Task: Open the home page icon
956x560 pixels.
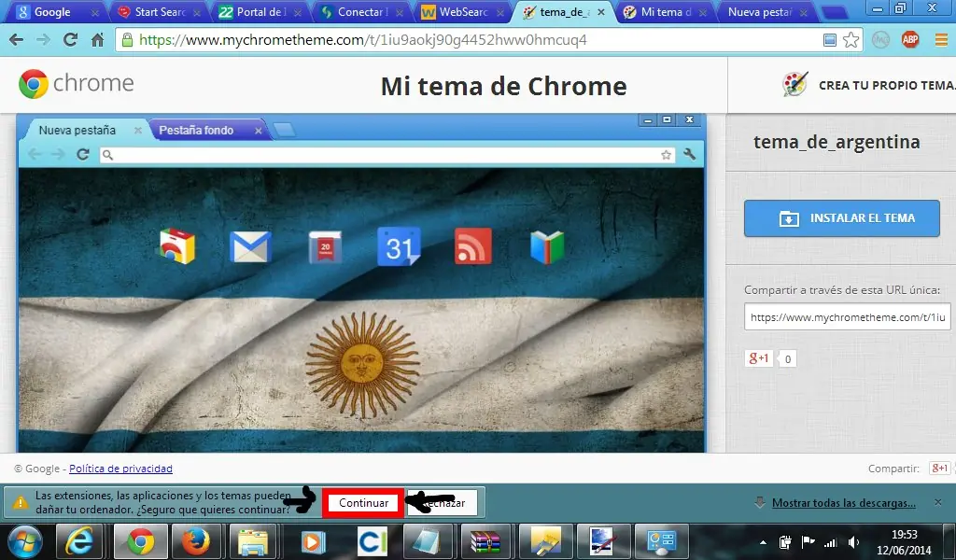Action: coord(97,40)
